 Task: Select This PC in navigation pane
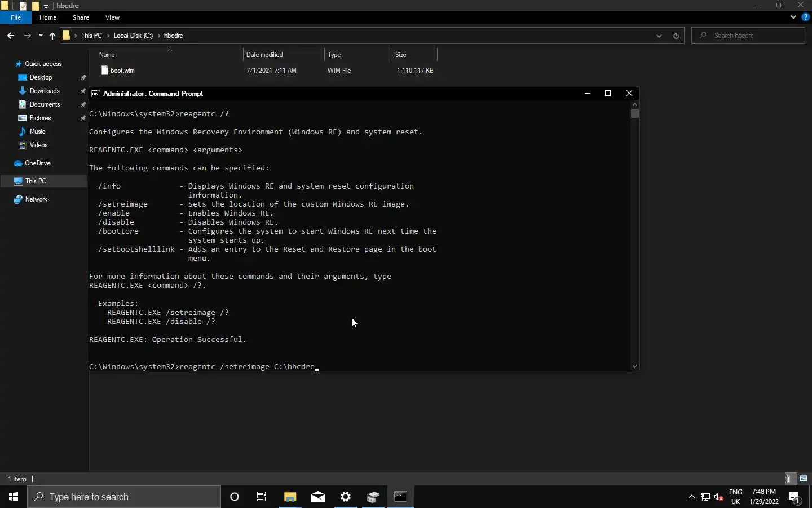pos(36,181)
